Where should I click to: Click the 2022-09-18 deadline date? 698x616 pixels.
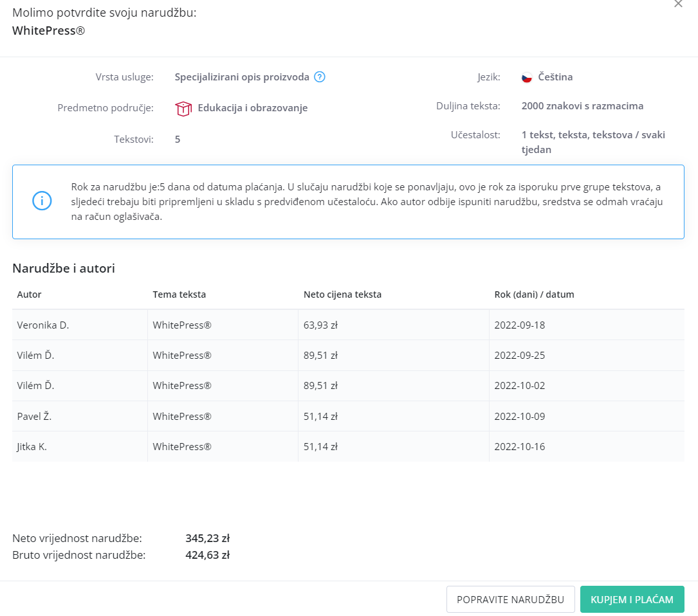click(x=520, y=325)
